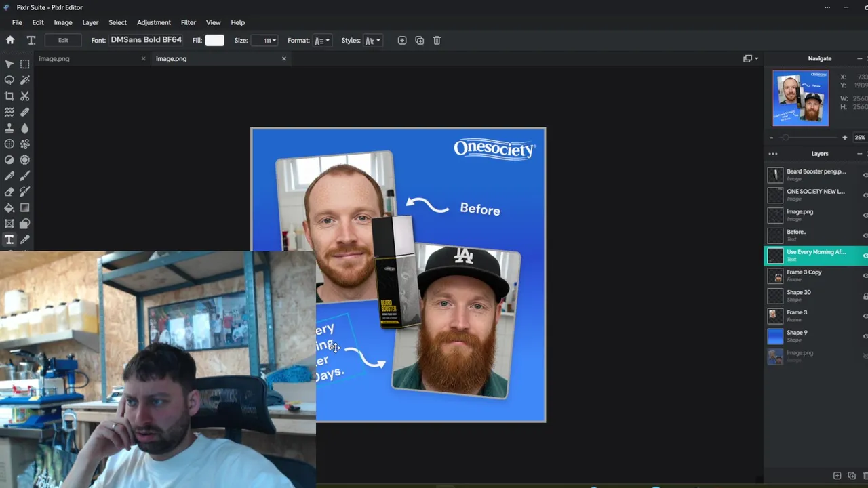Add a new text element
Image resolution: width=868 pixels, height=488 pixels.
click(x=402, y=41)
